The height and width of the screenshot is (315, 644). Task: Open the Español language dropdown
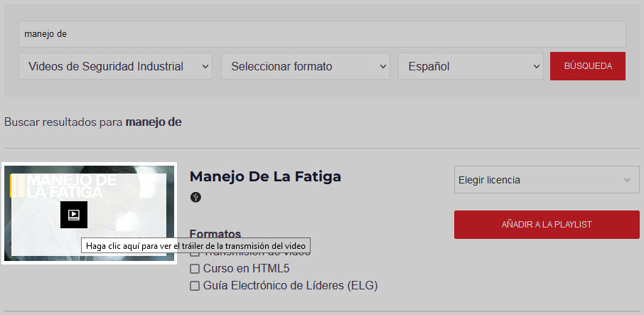point(471,66)
